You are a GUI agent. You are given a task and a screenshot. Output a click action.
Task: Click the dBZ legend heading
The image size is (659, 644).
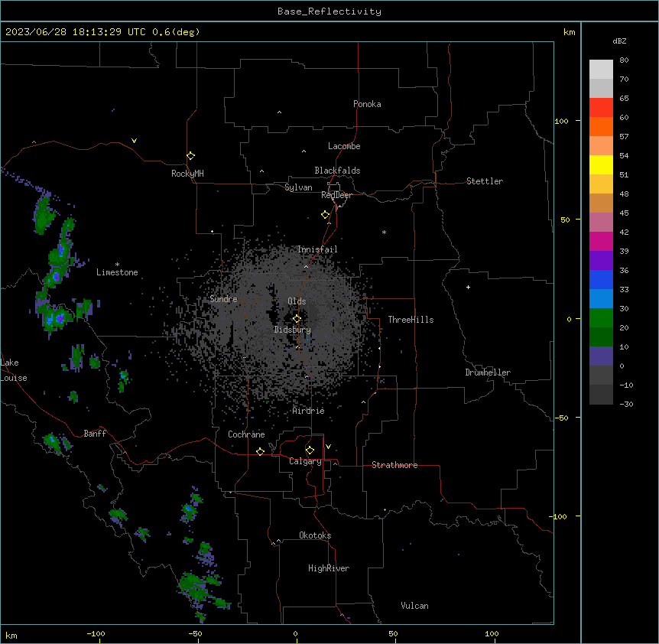click(619, 41)
